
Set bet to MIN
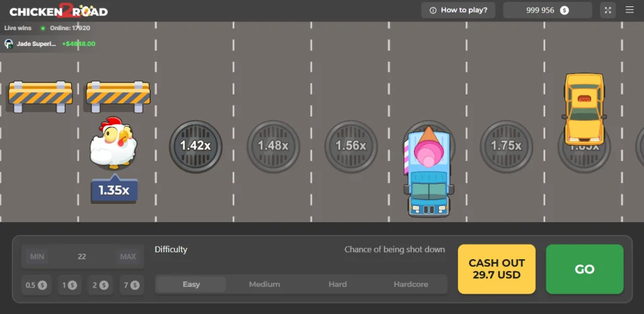(37, 257)
